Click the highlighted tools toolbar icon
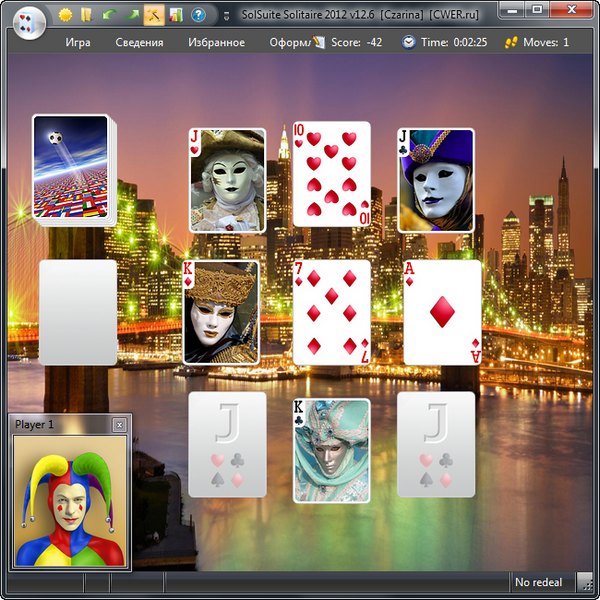 tap(153, 15)
